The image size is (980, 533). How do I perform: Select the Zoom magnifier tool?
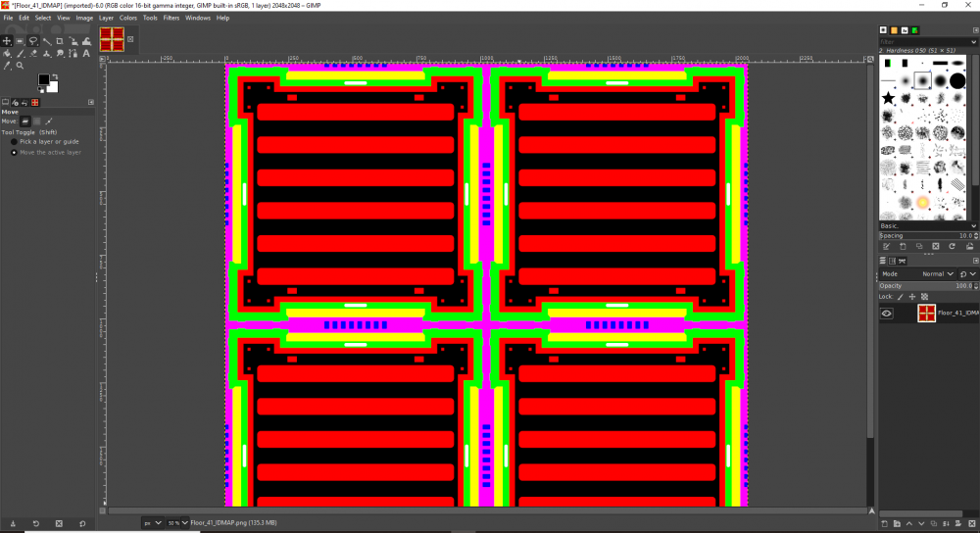coord(20,66)
